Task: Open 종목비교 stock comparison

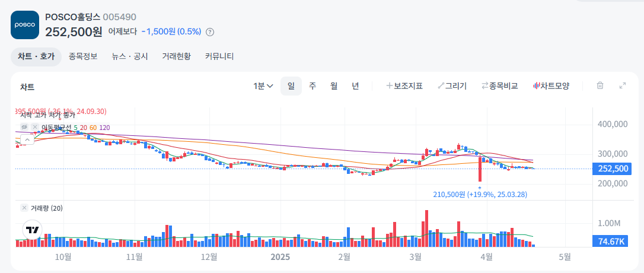Action: coord(500,86)
